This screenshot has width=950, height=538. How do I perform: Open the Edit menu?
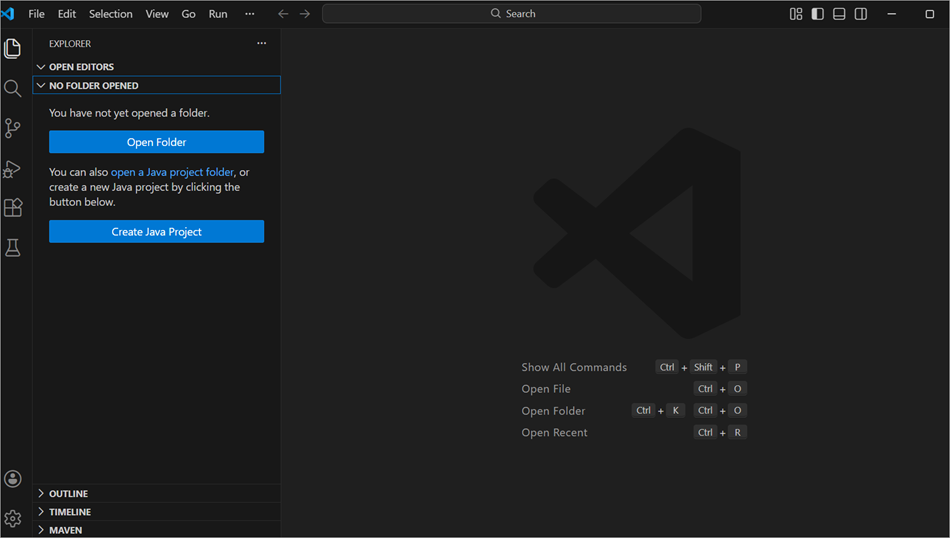[x=67, y=13]
